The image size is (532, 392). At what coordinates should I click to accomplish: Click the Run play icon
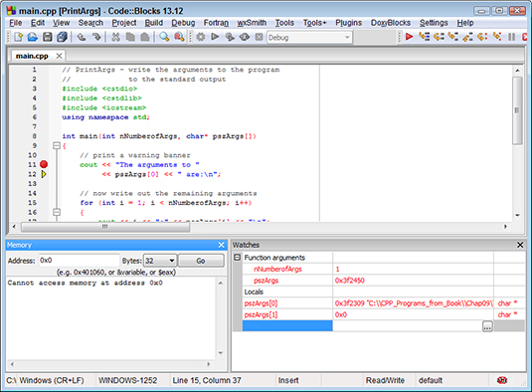215,37
